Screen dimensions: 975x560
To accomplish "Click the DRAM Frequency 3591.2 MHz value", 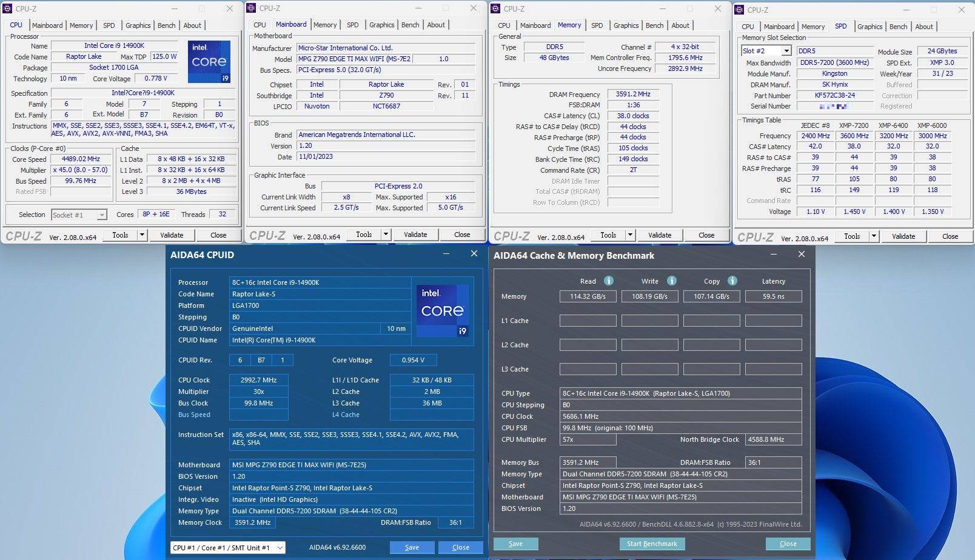I will click(633, 94).
